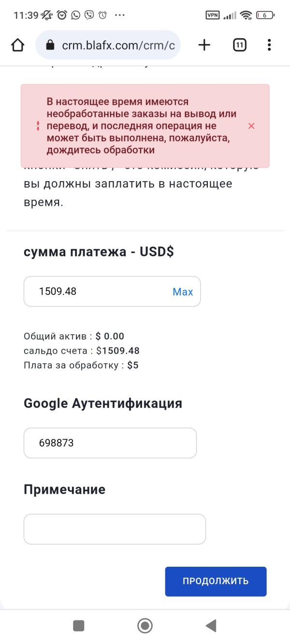The height and width of the screenshot is (644, 290).
Task: Tap the WhatsApp notification icon in the status bar
Action: click(x=75, y=15)
